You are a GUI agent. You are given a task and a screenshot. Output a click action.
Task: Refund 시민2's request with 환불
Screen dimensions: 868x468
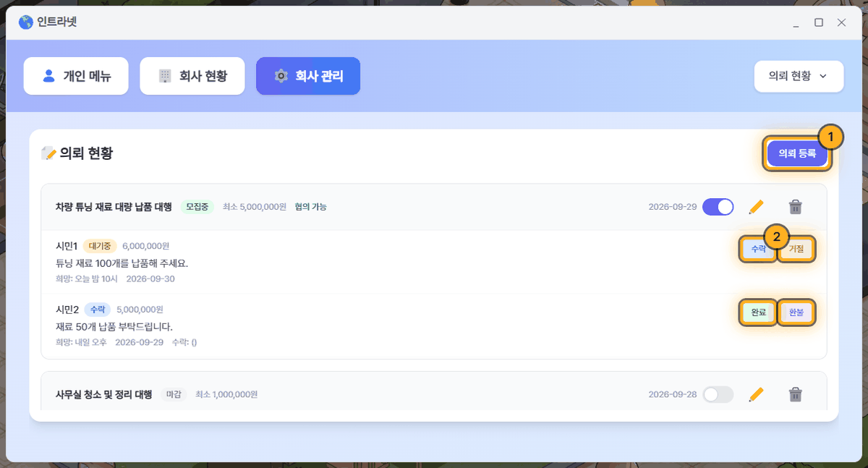click(x=796, y=312)
